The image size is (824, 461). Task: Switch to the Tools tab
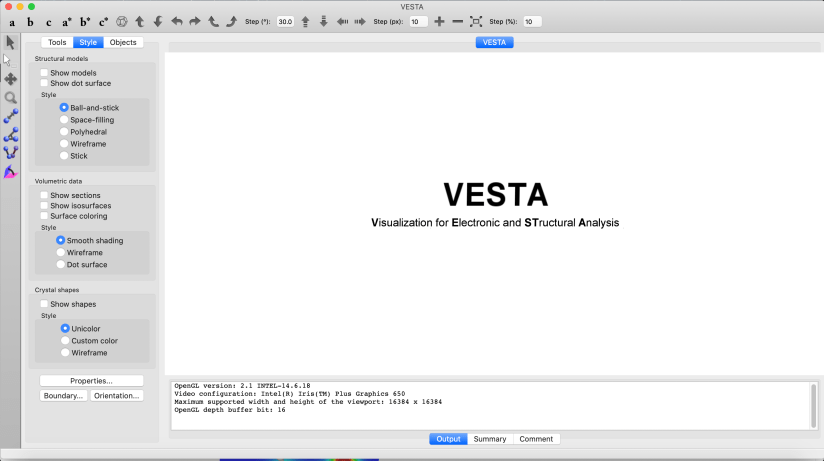(57, 42)
